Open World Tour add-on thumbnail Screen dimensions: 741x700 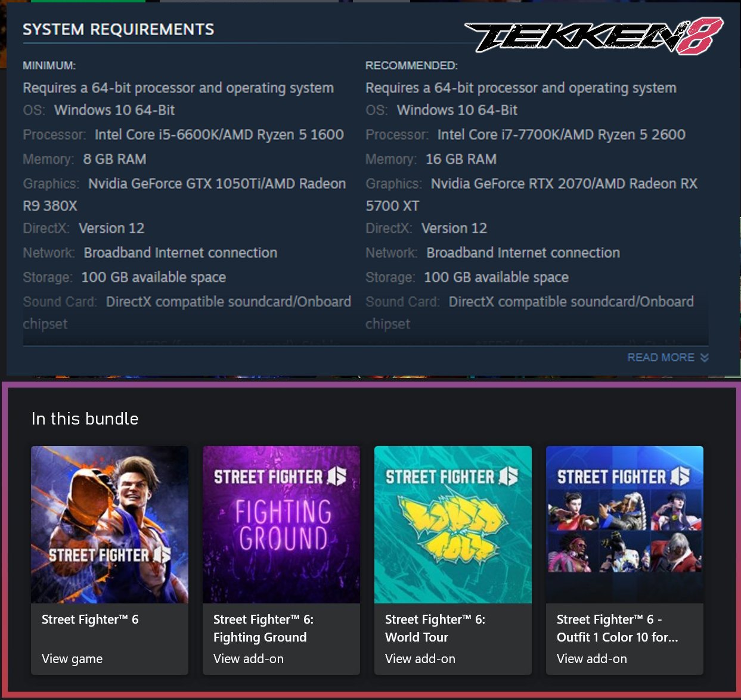[x=453, y=525]
